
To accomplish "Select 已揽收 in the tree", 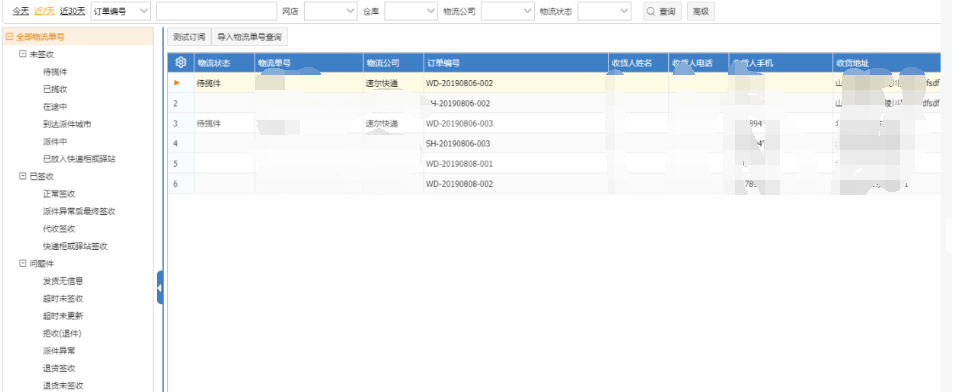I will point(55,89).
